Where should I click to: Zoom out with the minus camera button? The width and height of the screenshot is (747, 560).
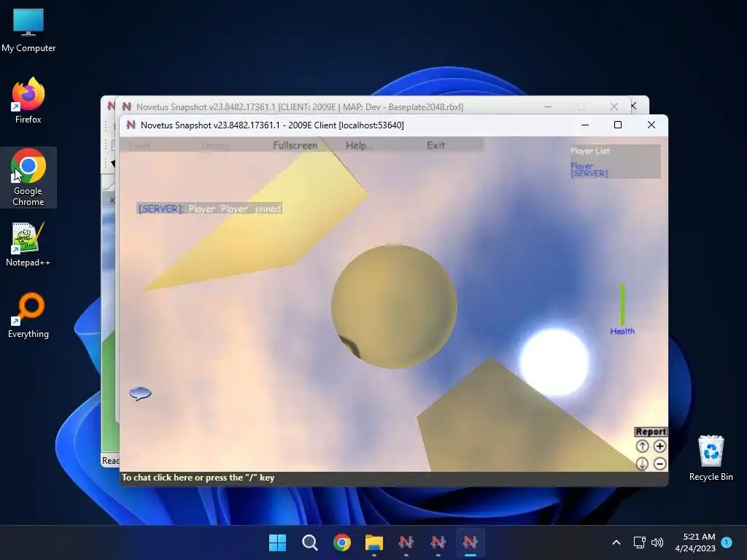tap(659, 463)
